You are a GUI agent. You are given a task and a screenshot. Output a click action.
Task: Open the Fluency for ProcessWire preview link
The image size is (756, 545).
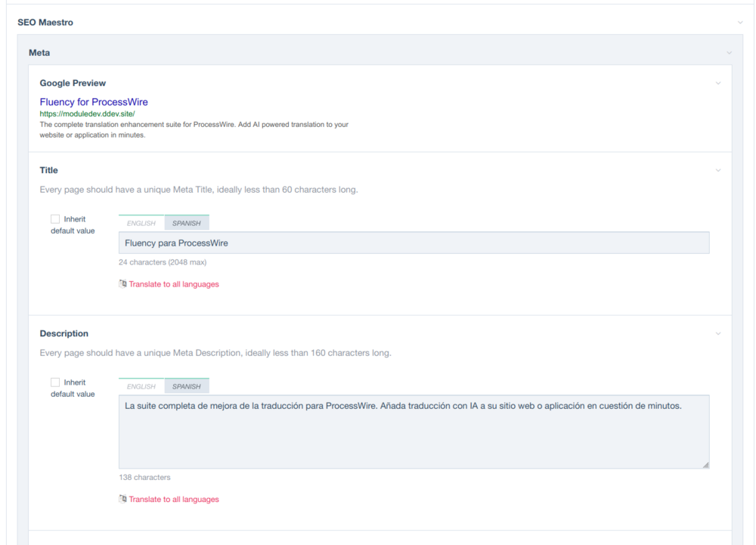tap(93, 102)
